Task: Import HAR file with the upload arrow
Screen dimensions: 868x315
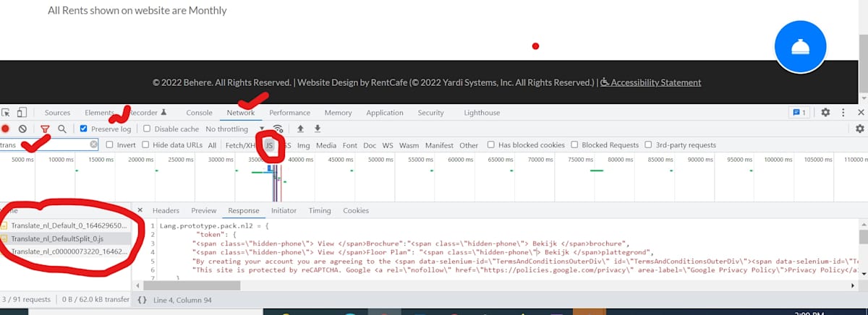Action: (300, 129)
